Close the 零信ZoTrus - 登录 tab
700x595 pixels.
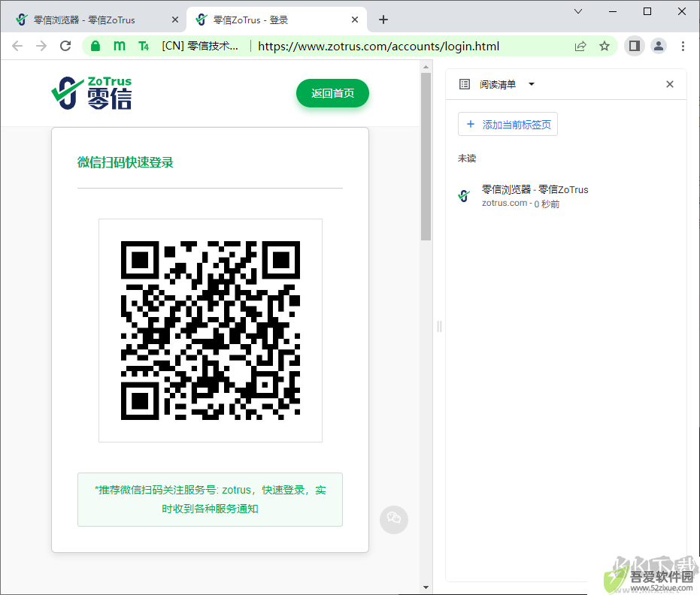point(355,20)
